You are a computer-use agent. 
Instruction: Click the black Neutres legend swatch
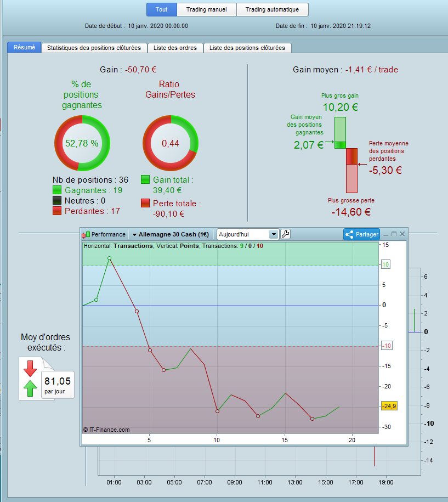[57, 200]
